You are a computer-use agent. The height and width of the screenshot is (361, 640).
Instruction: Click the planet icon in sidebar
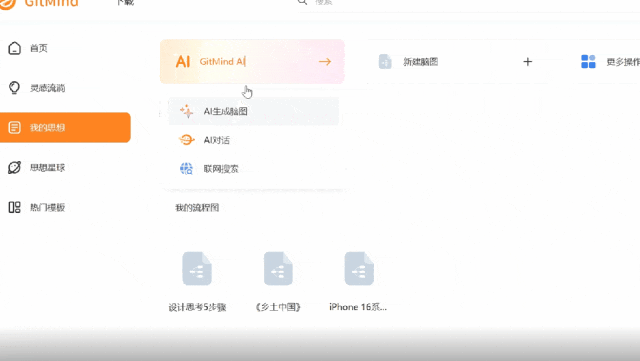click(x=14, y=167)
